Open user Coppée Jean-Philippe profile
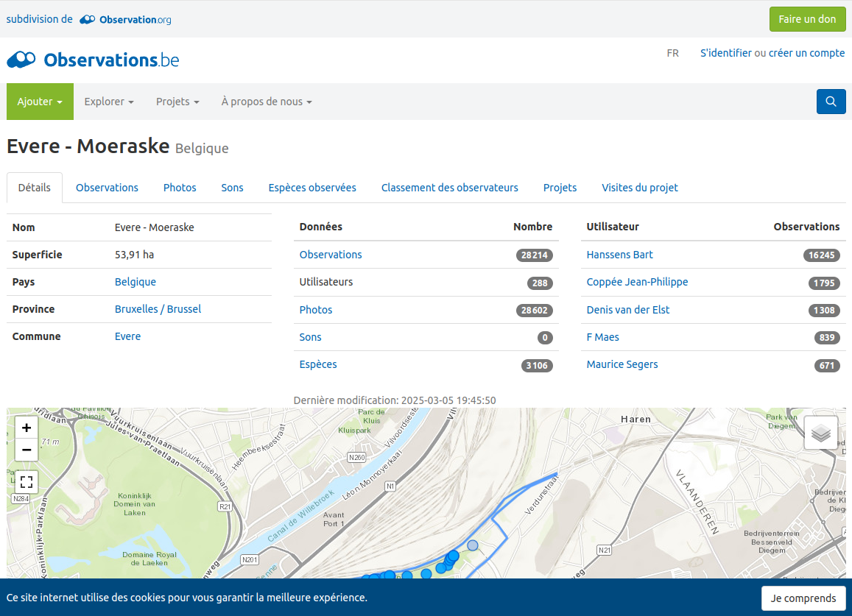This screenshot has height=616, width=852. coord(637,281)
